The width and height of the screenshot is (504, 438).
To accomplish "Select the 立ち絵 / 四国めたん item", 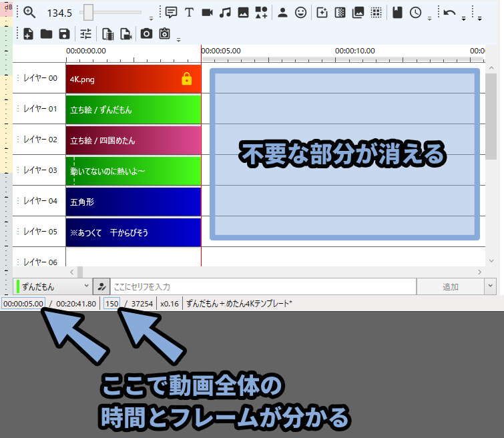I will 134,140.
